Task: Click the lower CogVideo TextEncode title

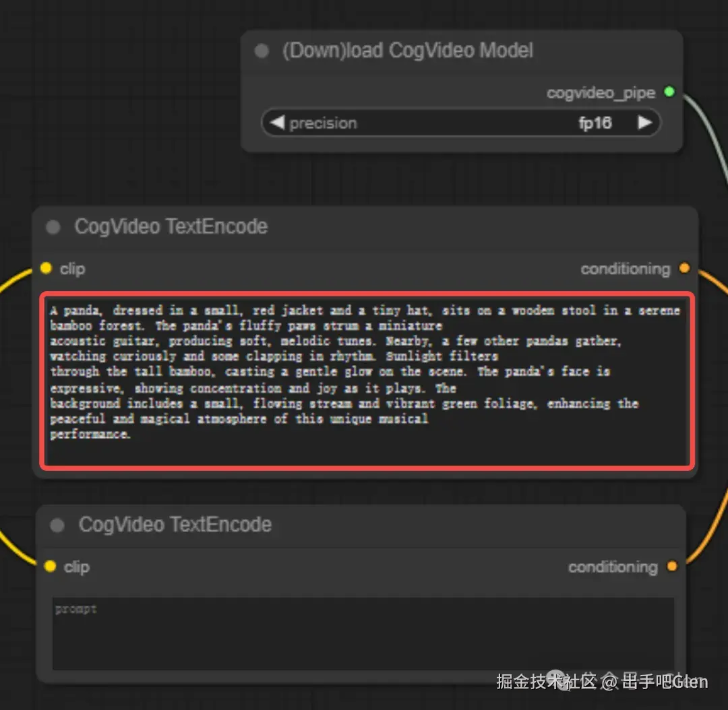Action: (175, 525)
